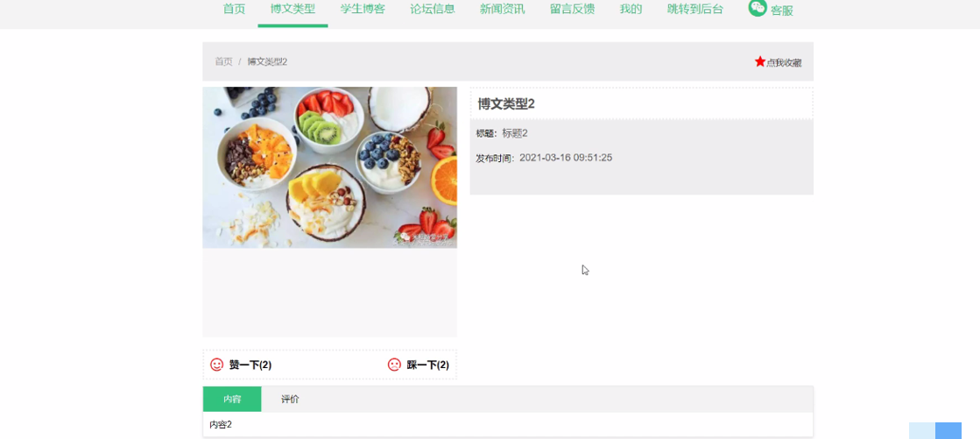
Task: Click the fruit bowls post image
Action: coord(329,167)
